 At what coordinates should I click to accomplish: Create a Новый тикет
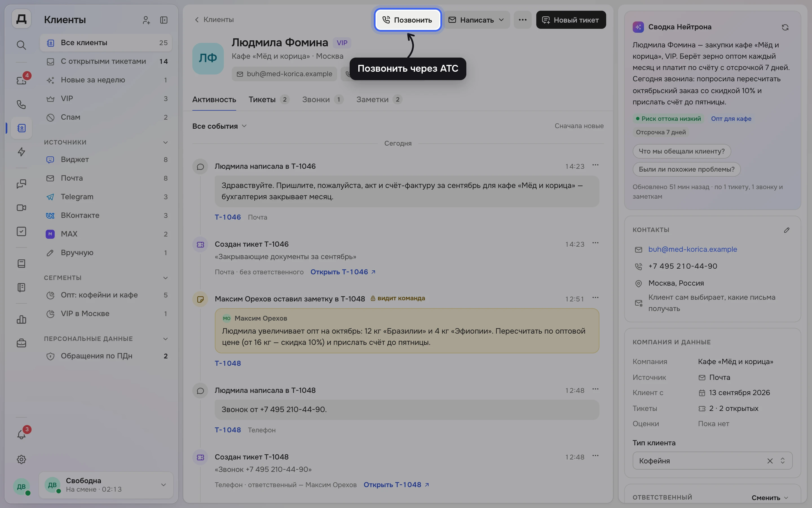[x=571, y=20]
